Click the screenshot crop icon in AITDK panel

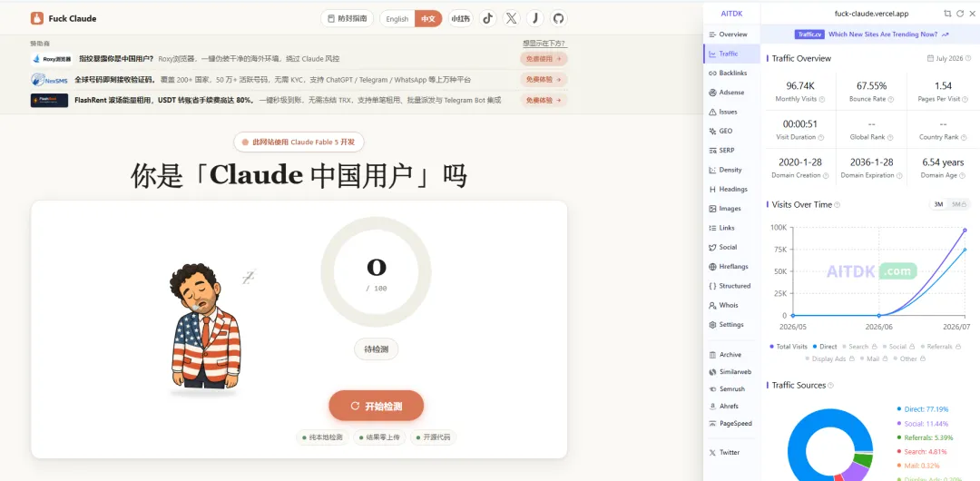[x=947, y=13]
